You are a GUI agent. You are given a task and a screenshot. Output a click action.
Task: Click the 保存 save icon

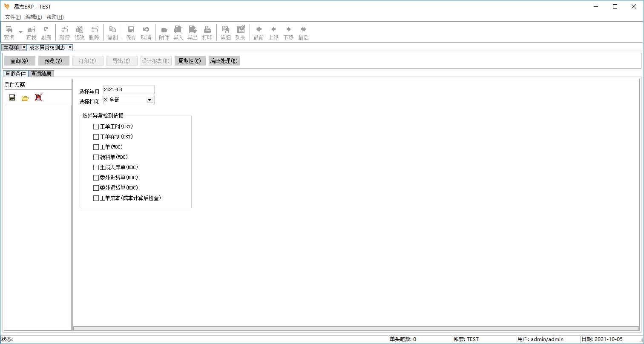[x=131, y=33]
